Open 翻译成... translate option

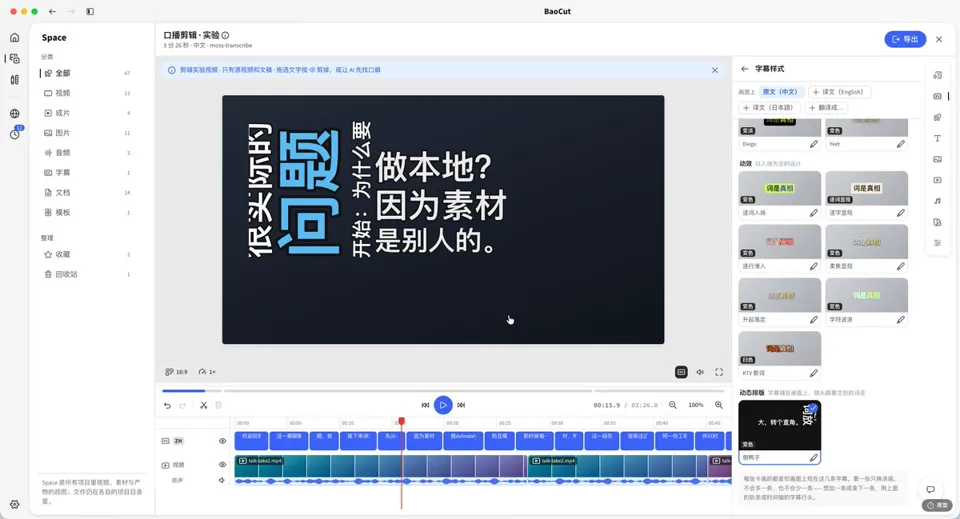coord(826,108)
